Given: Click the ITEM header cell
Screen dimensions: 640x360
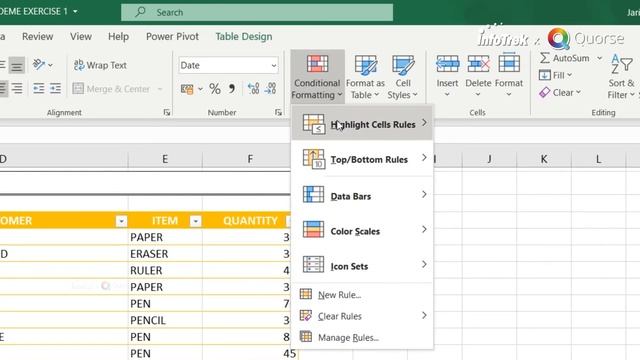Looking at the screenshot, I should point(165,221).
